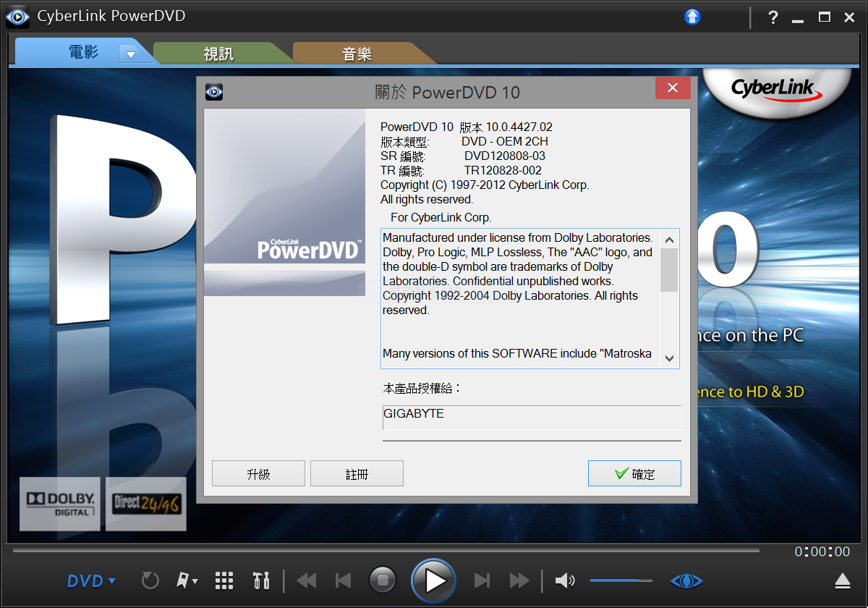
Task: Click the large play button
Action: pos(433,580)
